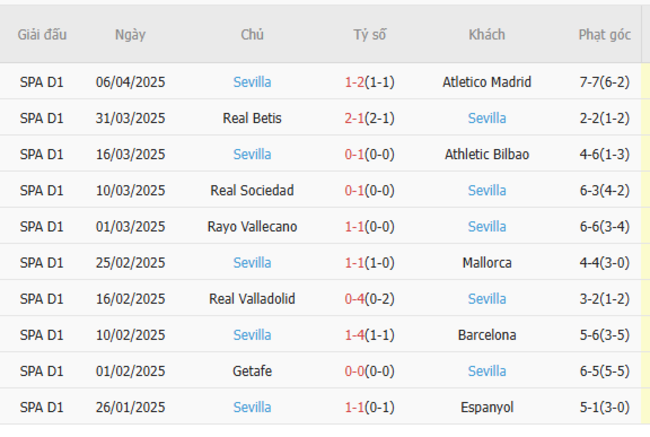Open the Real Betis team link

pos(252,118)
